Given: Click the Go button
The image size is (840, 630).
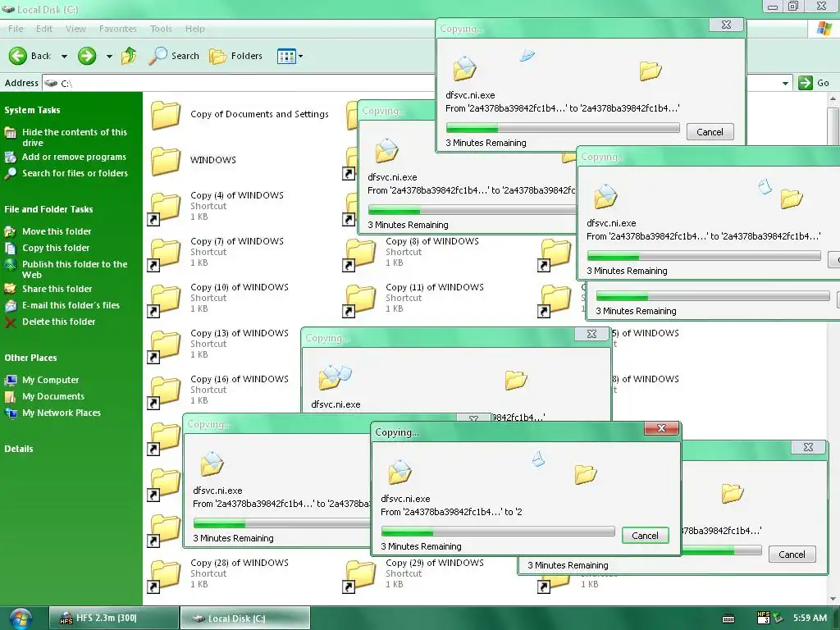Looking at the screenshot, I should (x=814, y=83).
